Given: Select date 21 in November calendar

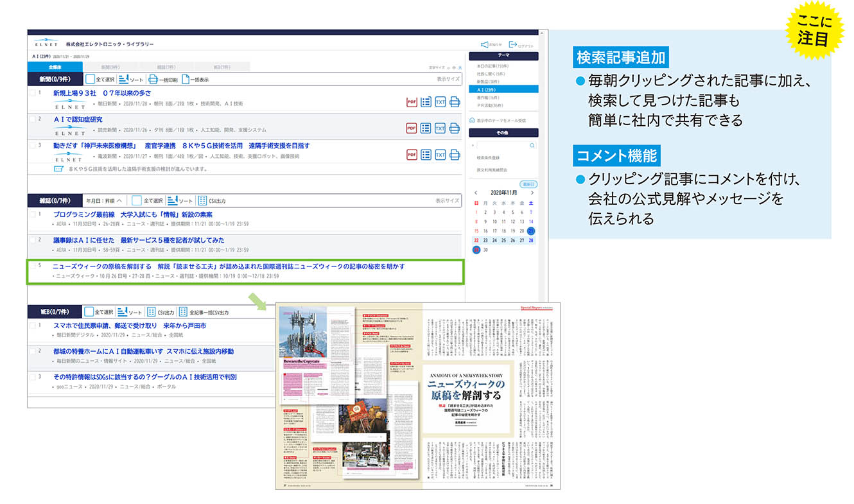Looking at the screenshot, I should point(531,230).
